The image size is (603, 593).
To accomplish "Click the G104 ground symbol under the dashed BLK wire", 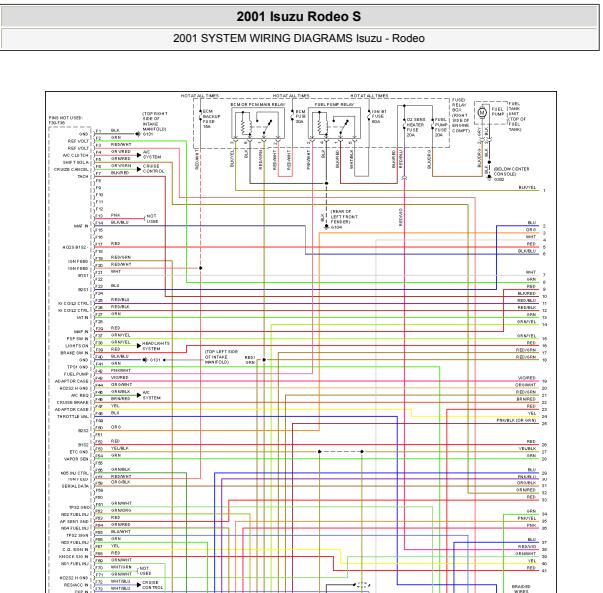I will coord(326,227).
